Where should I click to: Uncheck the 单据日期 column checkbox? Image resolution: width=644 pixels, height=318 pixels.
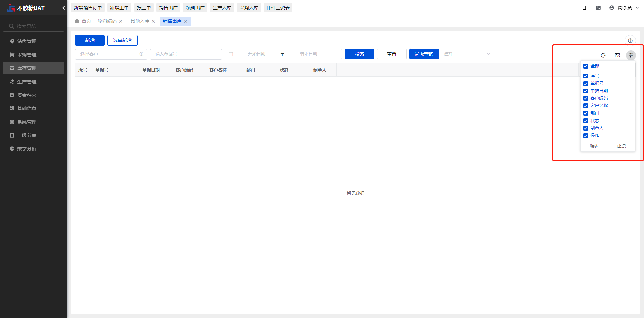pyautogui.click(x=586, y=91)
